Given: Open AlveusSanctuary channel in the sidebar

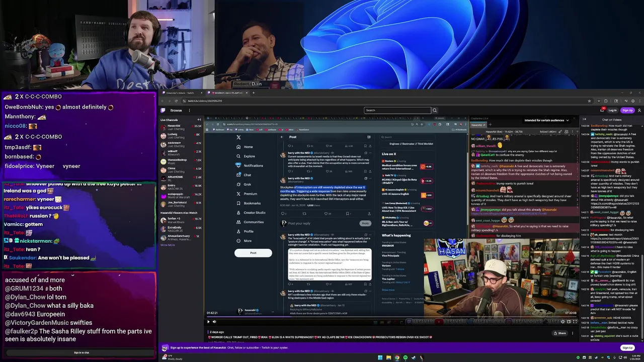Looking at the screenshot, I should coord(181,237).
